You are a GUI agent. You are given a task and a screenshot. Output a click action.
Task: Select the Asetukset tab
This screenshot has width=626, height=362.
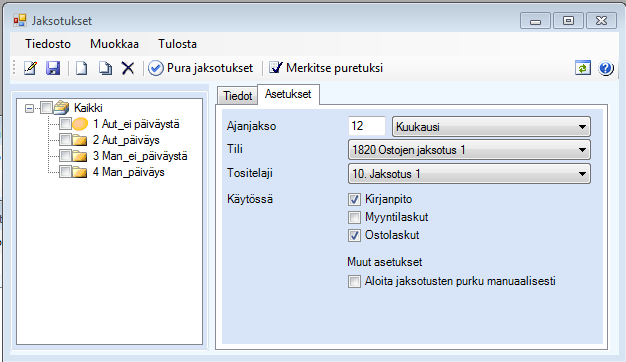point(288,94)
